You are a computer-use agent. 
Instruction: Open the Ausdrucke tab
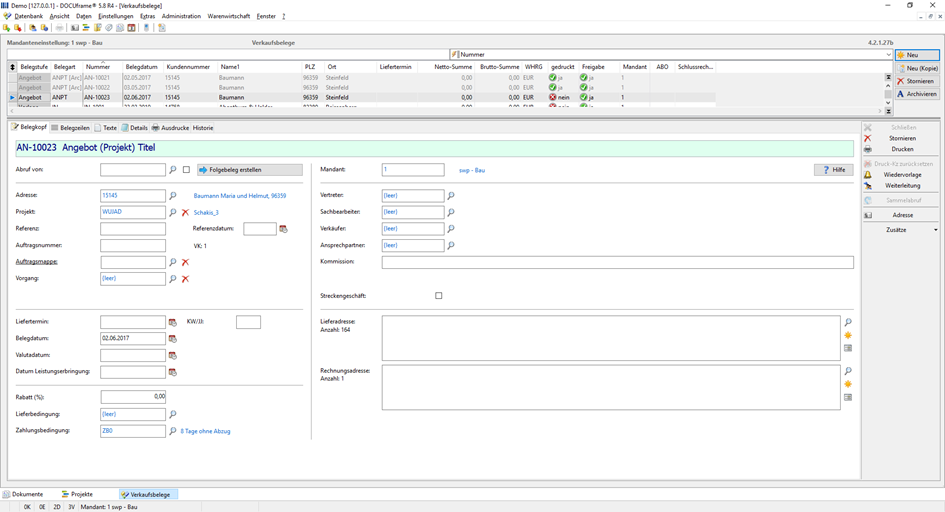tap(171, 128)
